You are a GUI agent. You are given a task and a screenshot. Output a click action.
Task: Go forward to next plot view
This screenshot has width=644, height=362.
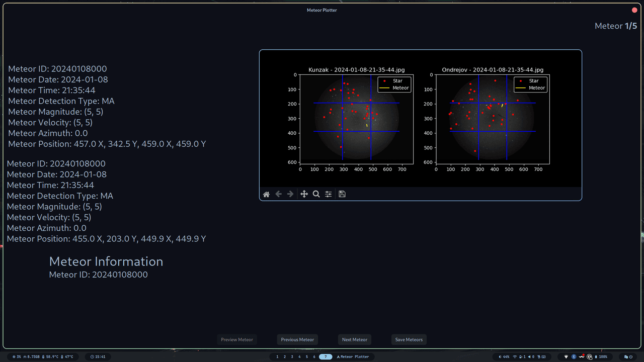pos(290,194)
